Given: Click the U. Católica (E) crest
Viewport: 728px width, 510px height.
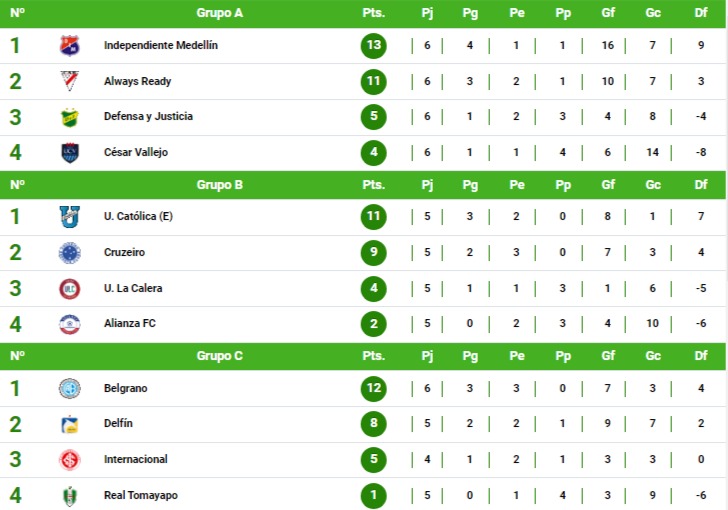Looking at the screenshot, I should pos(69,217).
